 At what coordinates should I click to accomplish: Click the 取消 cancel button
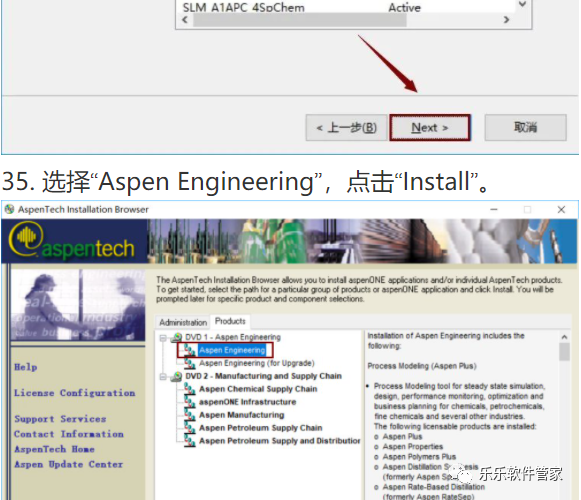point(525,128)
